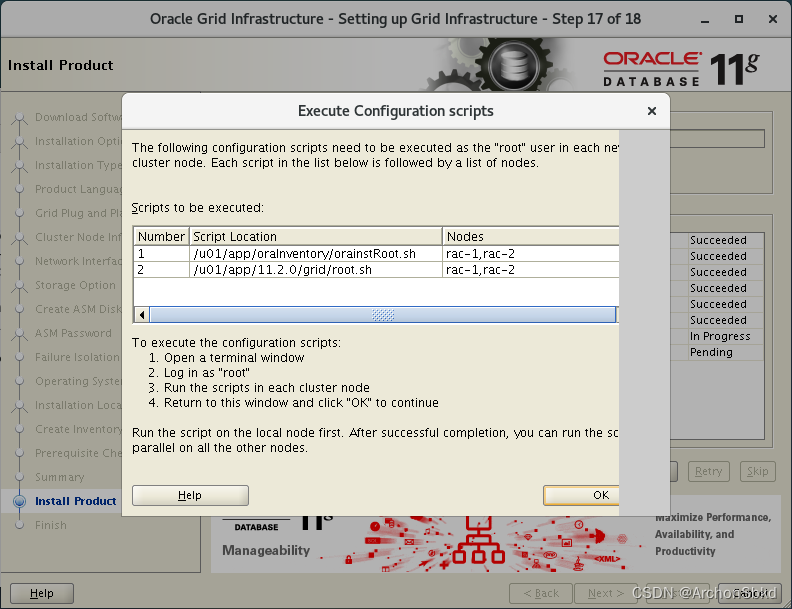Minimize the Oracle Grid Infrastructure window
This screenshot has height=609, width=792.
click(705, 20)
